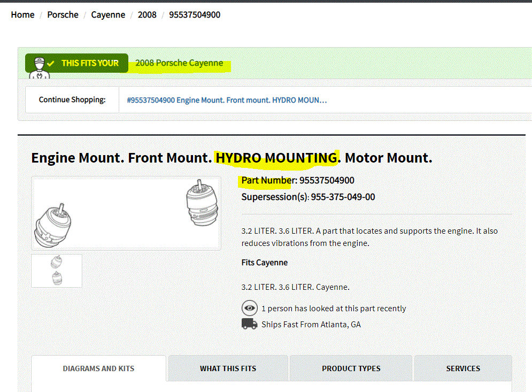Click the 95537504900 breadcrumb item

(195, 14)
